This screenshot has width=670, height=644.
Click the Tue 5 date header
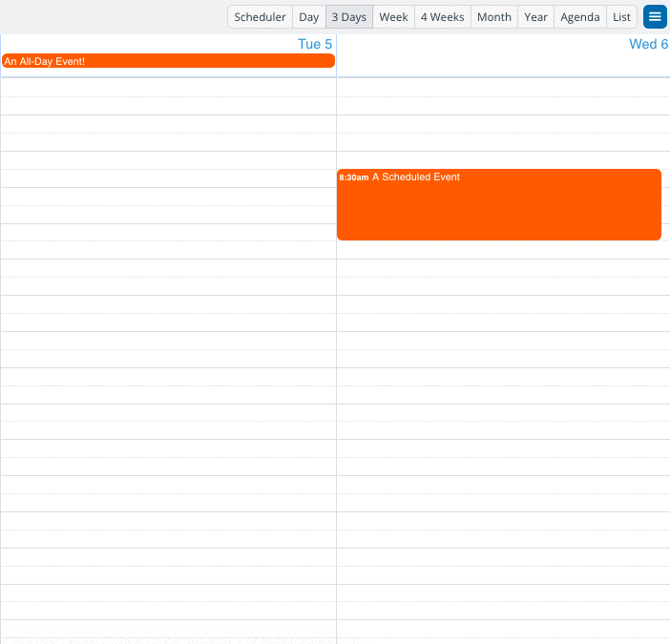(x=315, y=44)
